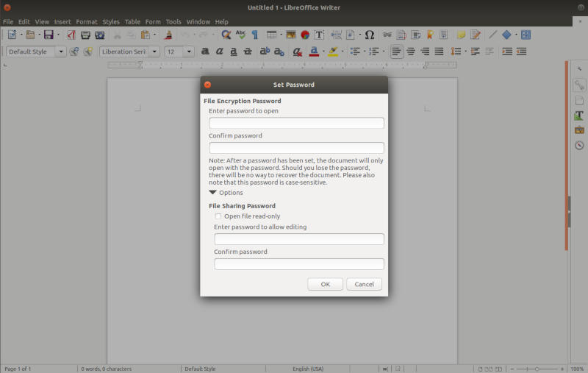Open the Help menu
Image resolution: width=588 pixels, height=373 pixels.
coord(222,22)
